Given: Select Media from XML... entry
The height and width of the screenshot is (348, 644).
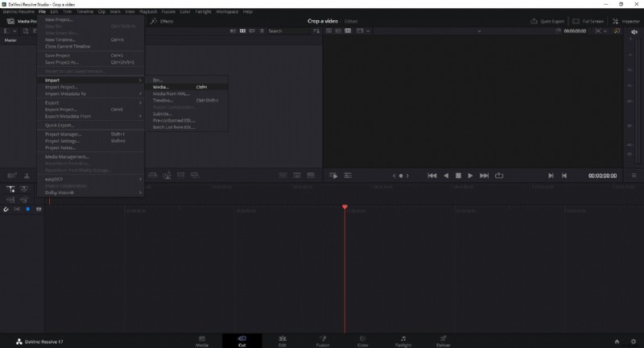Looking at the screenshot, I should click(187, 93).
